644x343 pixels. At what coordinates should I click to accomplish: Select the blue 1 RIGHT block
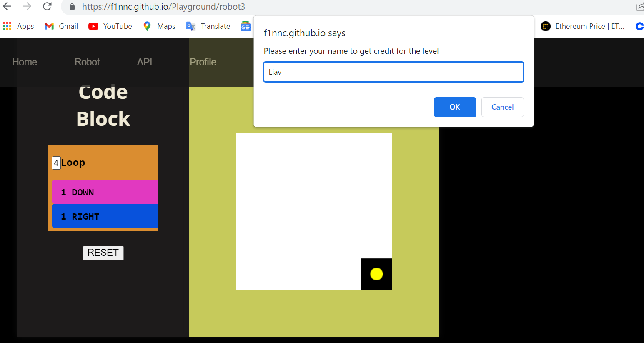click(x=105, y=216)
